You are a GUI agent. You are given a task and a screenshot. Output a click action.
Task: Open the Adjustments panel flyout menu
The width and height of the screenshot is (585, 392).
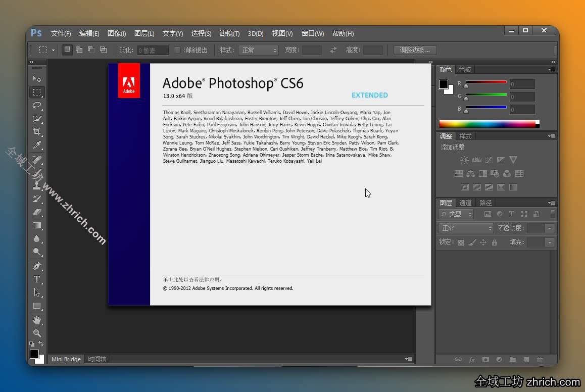pos(552,136)
